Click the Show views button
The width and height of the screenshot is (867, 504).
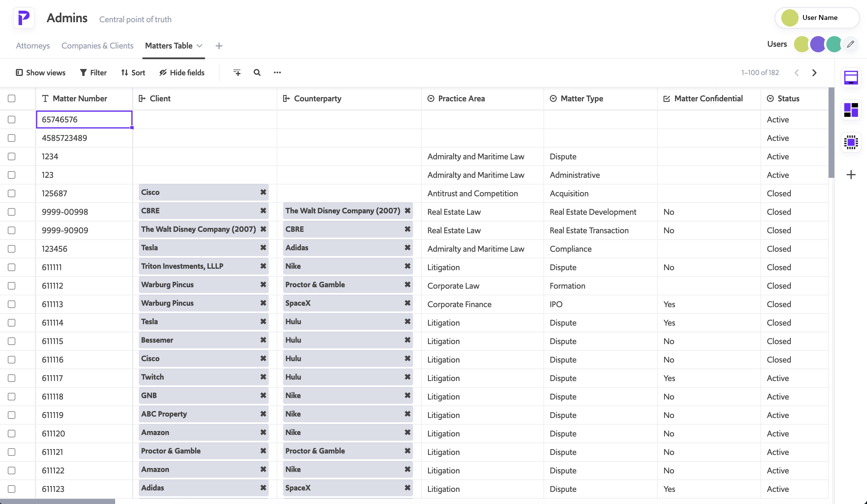tap(41, 72)
